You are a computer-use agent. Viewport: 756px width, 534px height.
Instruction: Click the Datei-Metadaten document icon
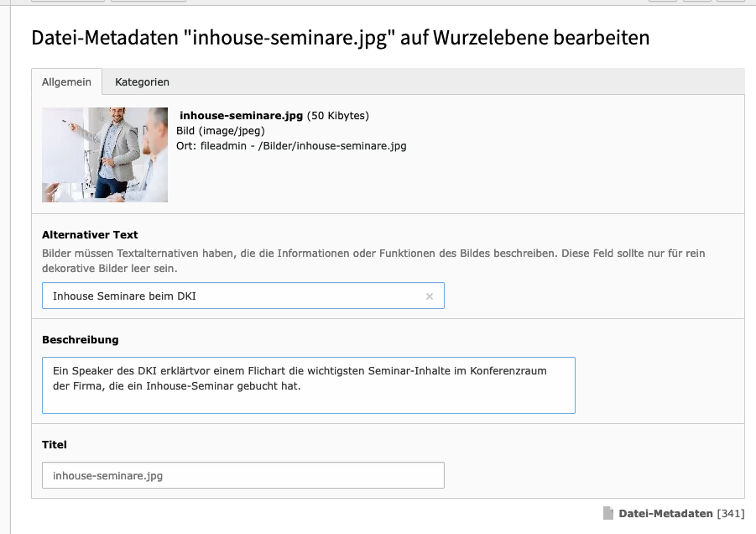click(608, 513)
